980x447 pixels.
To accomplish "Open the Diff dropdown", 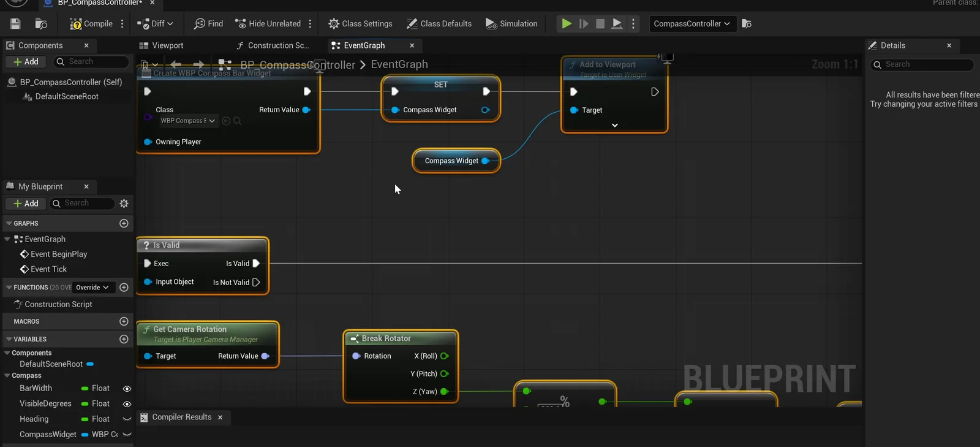I will 155,24.
